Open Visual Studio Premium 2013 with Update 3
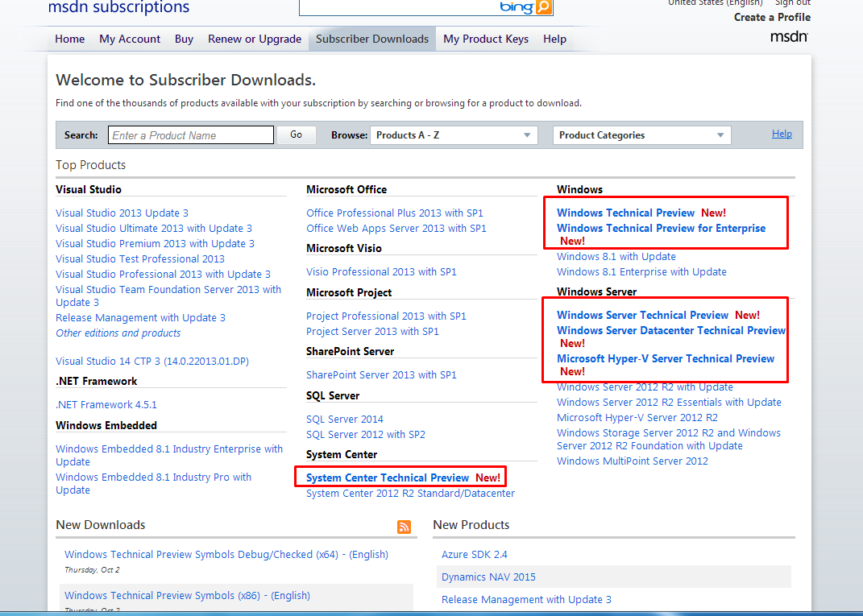The width and height of the screenshot is (863, 616). click(156, 244)
